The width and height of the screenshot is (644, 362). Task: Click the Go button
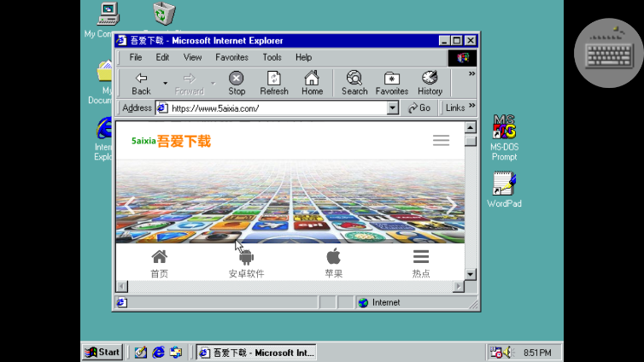pyautogui.click(x=419, y=108)
